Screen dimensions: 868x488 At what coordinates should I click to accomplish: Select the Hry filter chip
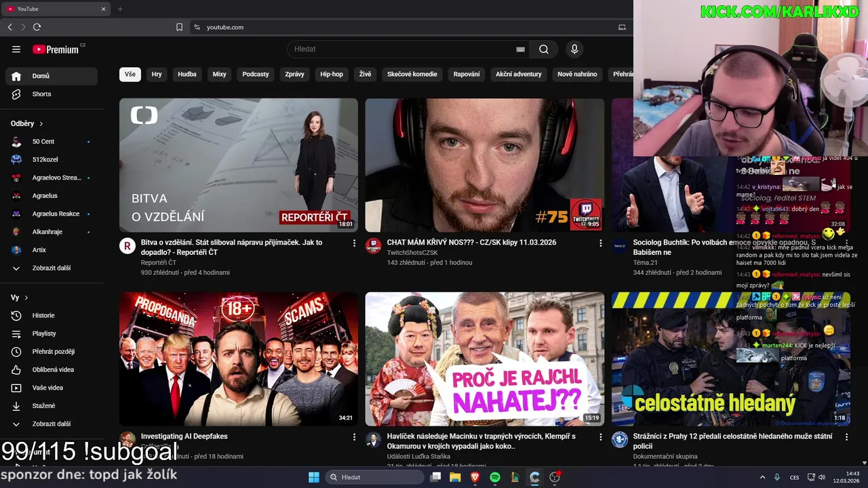click(157, 75)
